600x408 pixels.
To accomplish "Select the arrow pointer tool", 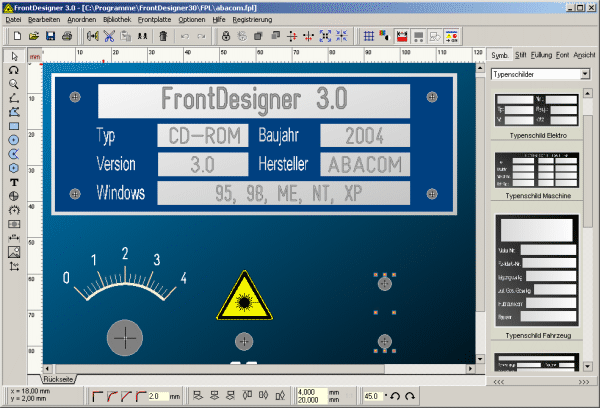I will point(14,56).
